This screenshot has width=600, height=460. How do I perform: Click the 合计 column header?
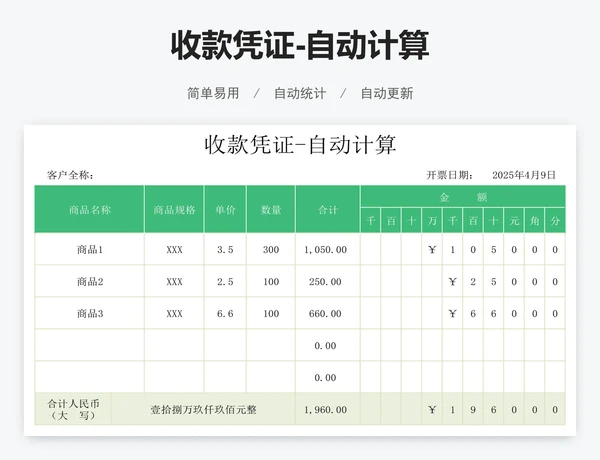click(x=328, y=210)
